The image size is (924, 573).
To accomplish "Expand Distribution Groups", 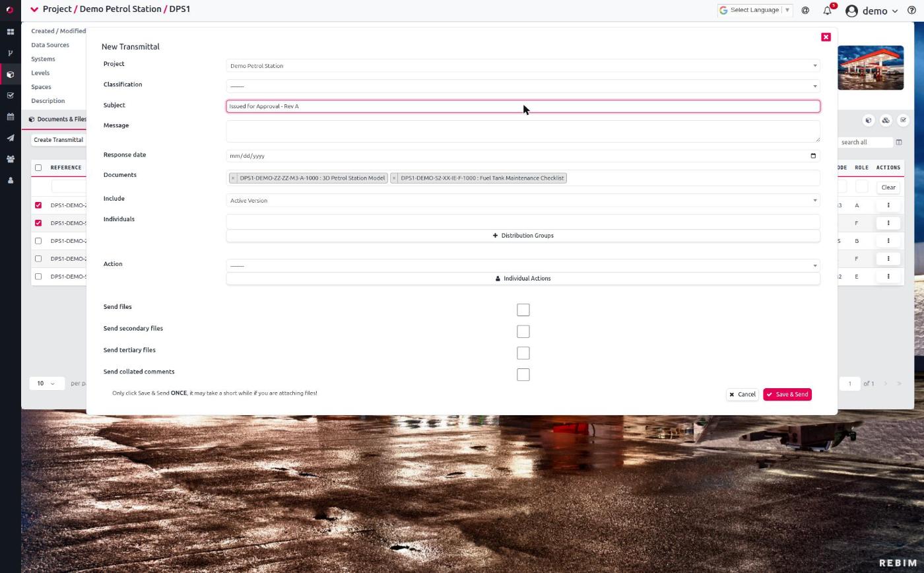I will (523, 236).
